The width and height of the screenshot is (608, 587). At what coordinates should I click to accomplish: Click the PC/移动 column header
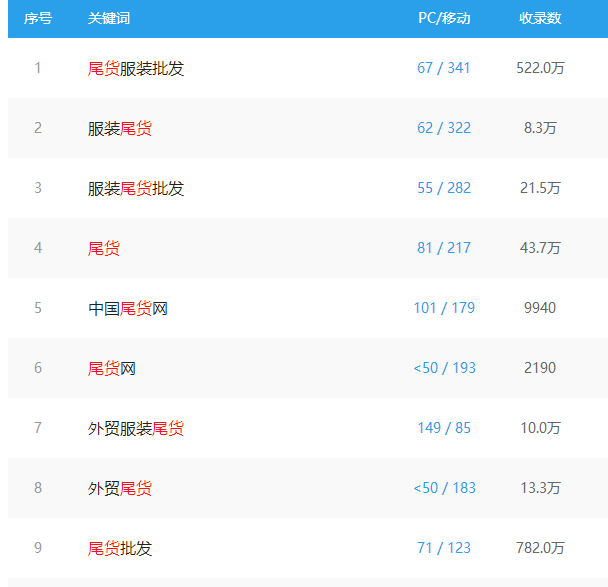(444, 18)
